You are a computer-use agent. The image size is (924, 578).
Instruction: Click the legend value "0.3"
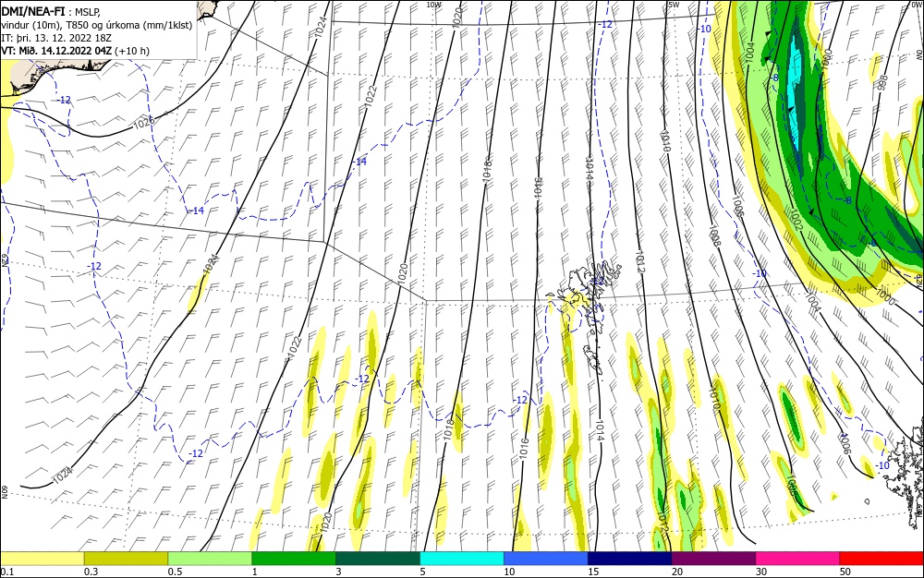91,572
